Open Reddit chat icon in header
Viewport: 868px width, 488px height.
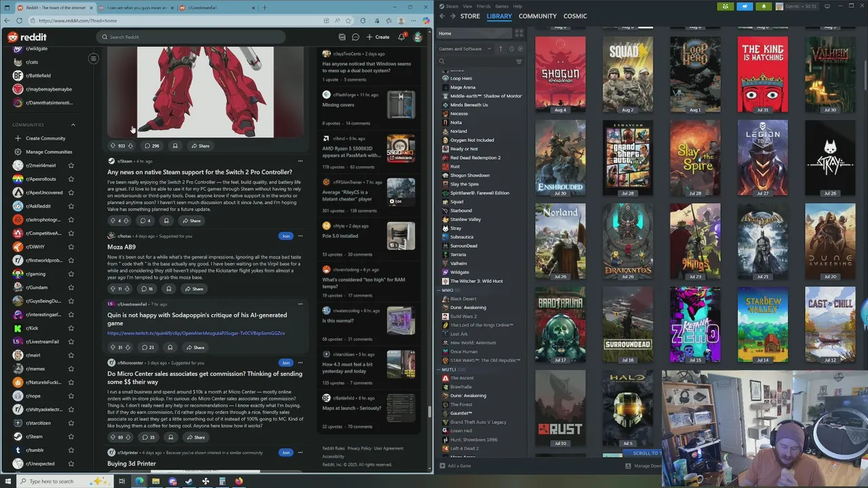pyautogui.click(x=355, y=37)
